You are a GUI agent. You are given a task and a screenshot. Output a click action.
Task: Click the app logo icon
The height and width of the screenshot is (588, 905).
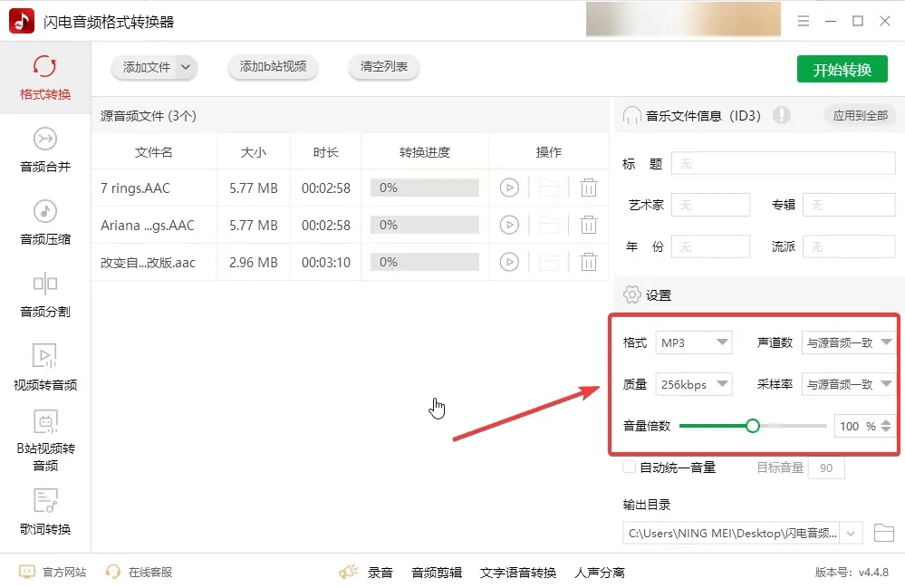point(22,22)
